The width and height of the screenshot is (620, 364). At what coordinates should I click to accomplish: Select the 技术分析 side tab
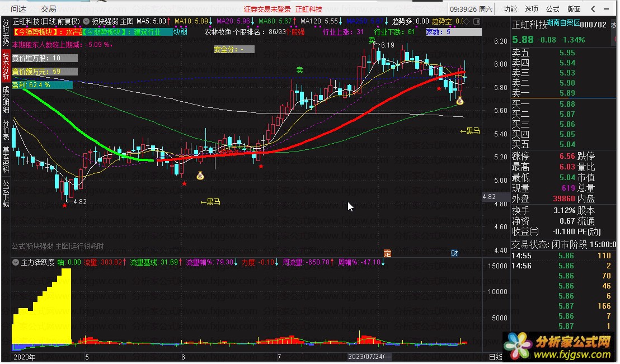pyautogui.click(x=6, y=65)
